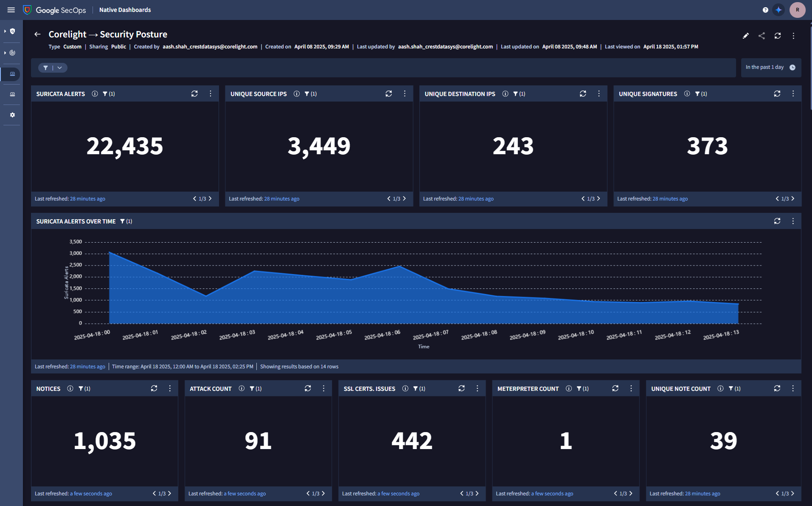Click the 06:00 peak on alerts chart

point(399,266)
